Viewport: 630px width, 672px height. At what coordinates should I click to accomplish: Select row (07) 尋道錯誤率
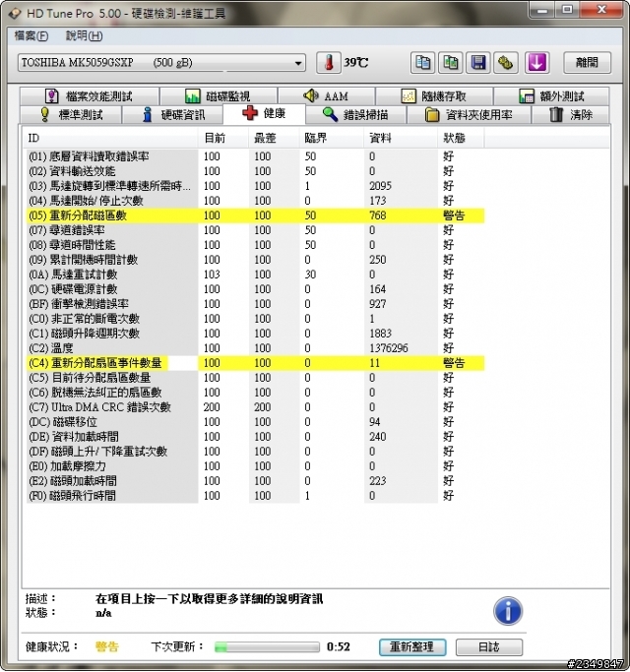click(x=256, y=230)
